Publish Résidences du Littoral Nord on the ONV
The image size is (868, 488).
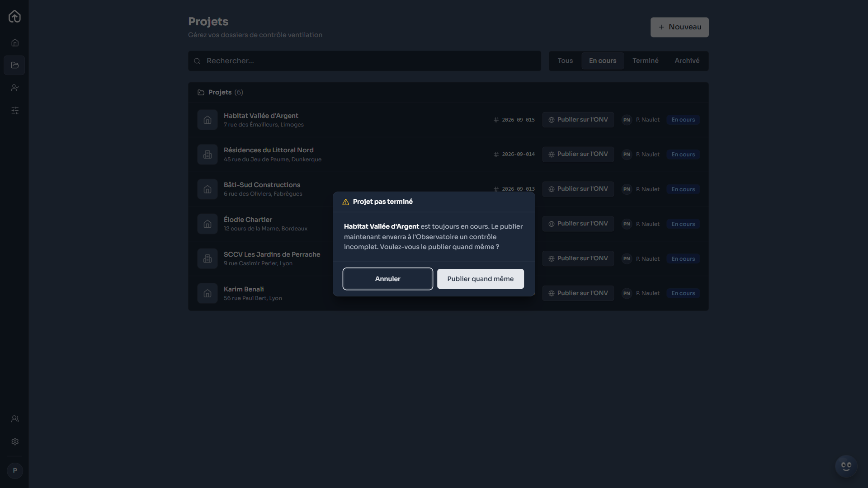[x=578, y=154]
